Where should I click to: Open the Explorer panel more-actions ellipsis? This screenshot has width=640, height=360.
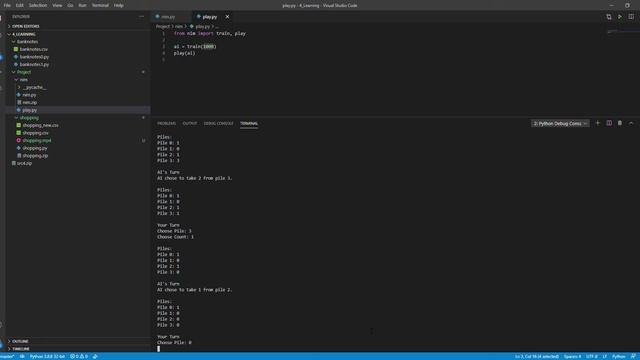tap(142, 17)
